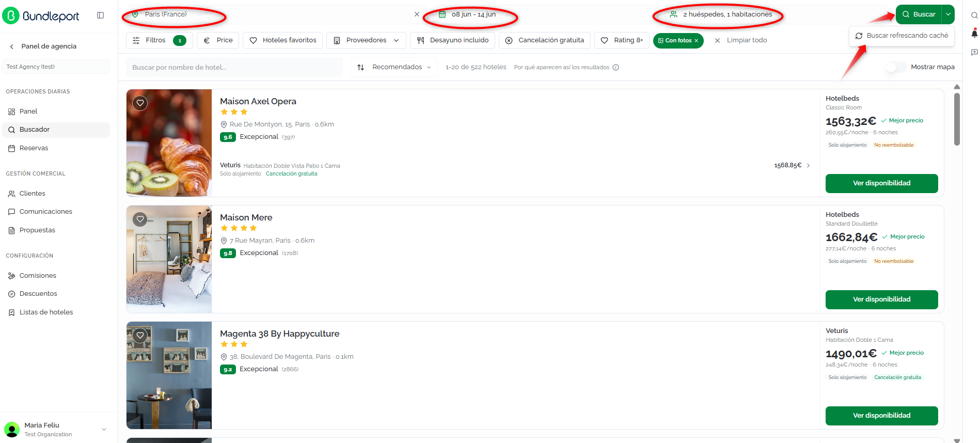This screenshot has width=980, height=443.
Task: Toggle the Hoteles favoritos filter
Action: click(283, 40)
